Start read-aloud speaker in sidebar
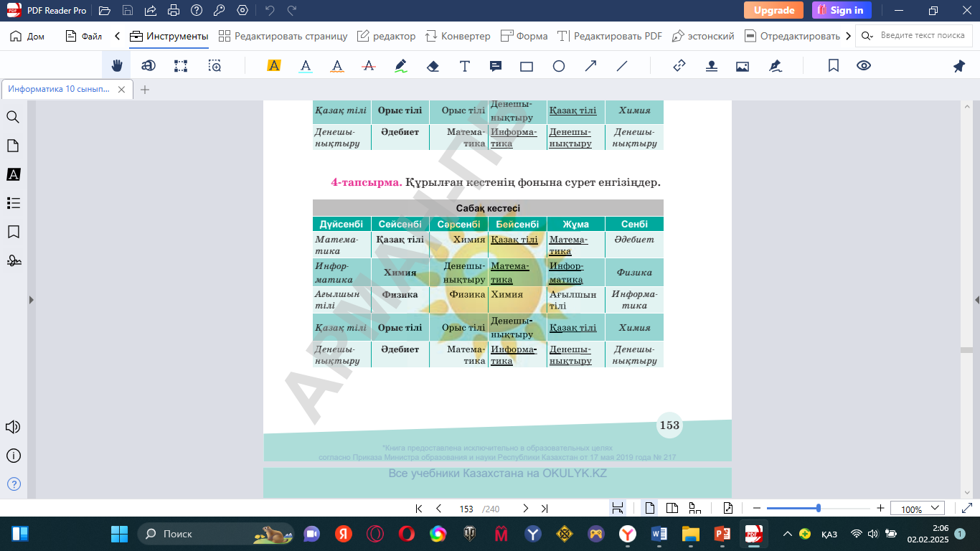This screenshot has width=980, height=551. coord(13,427)
